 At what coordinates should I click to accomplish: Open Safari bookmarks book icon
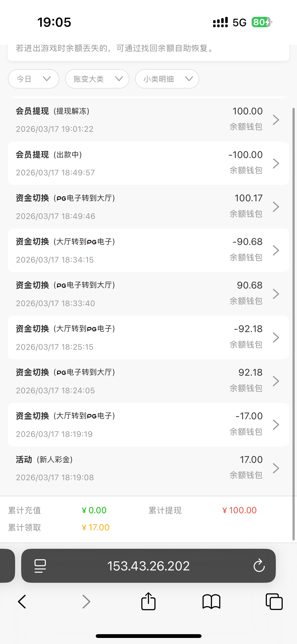pos(211,602)
